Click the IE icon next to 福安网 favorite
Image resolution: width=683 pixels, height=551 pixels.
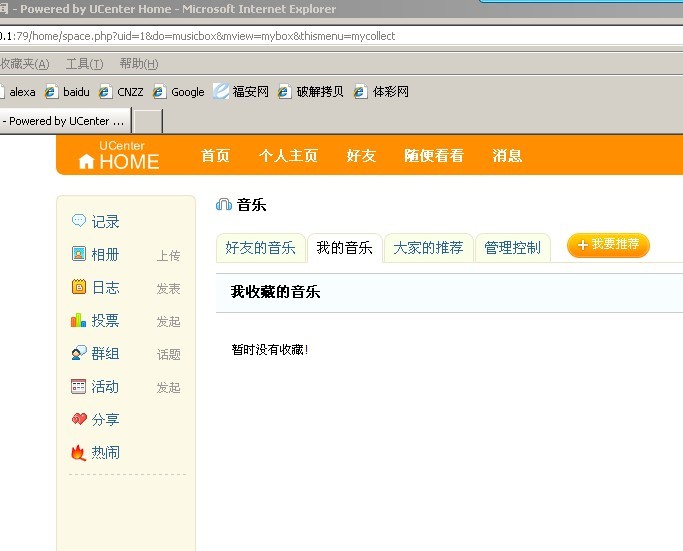pyautogui.click(x=221, y=91)
